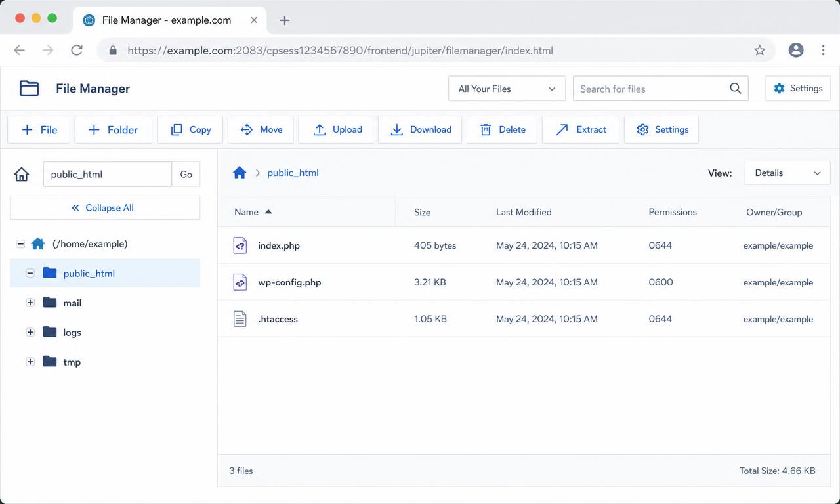This screenshot has width=840, height=504.
Task: Click the Download toolbar button
Action: tap(420, 130)
